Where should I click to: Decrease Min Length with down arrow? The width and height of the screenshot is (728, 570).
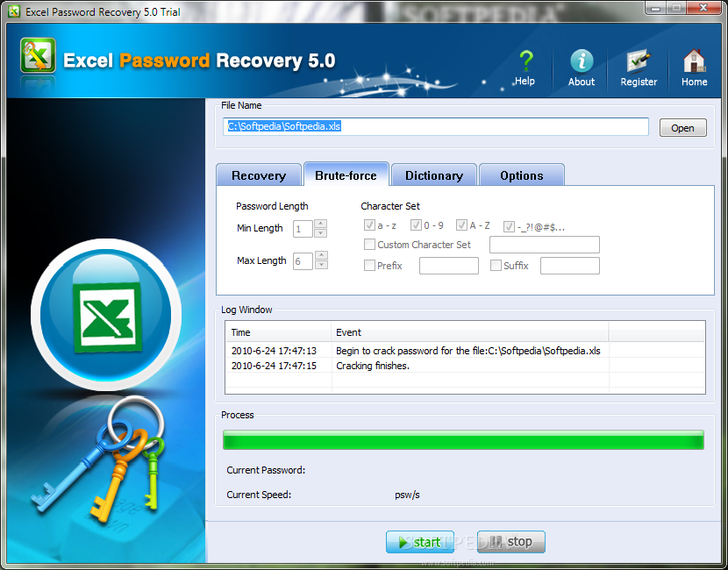pyautogui.click(x=321, y=233)
